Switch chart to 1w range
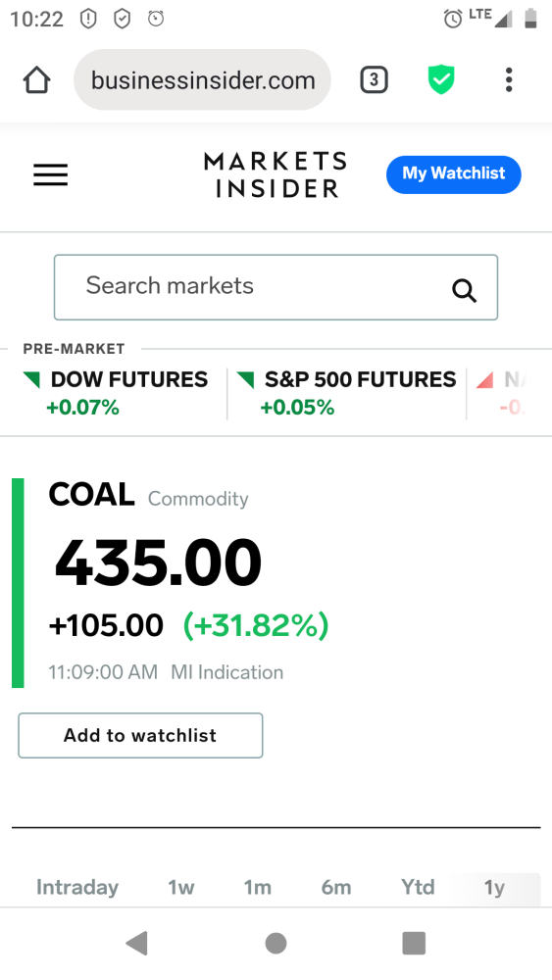The width and height of the screenshot is (552, 980). (x=181, y=888)
